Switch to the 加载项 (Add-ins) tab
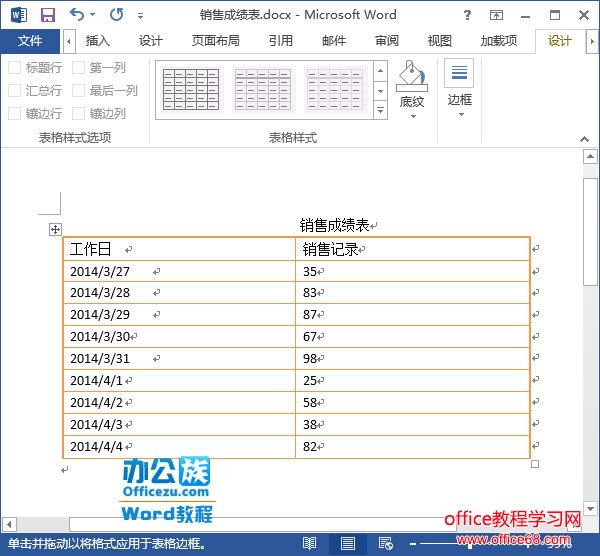 click(499, 41)
